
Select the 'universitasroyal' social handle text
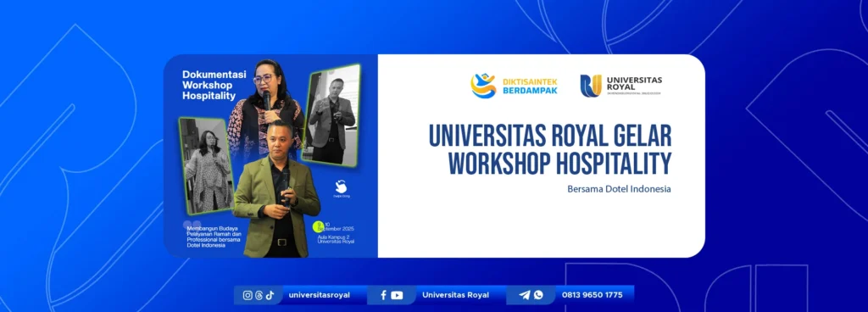click(x=320, y=295)
